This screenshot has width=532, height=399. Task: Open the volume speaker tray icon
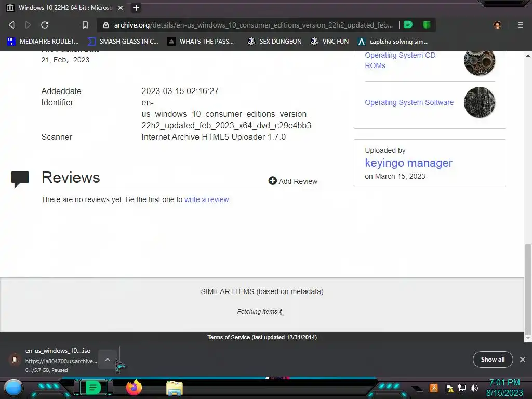pos(474,388)
